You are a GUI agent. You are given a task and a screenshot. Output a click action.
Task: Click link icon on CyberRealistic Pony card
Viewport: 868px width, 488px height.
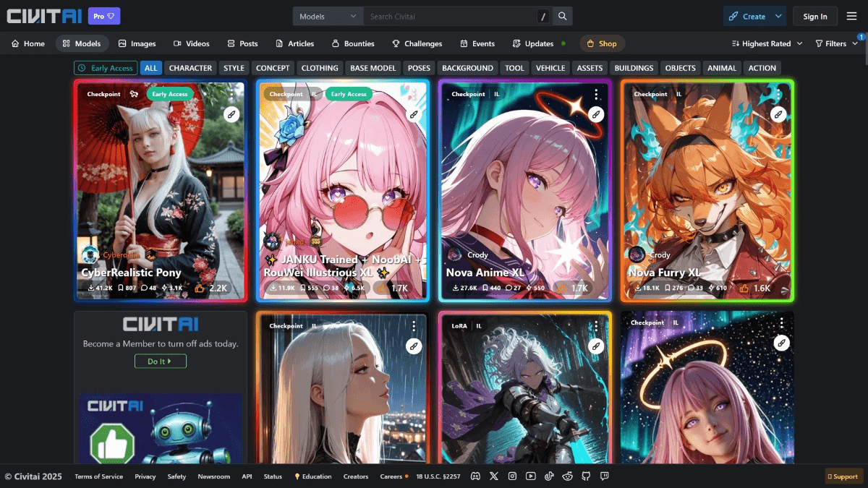click(x=231, y=114)
